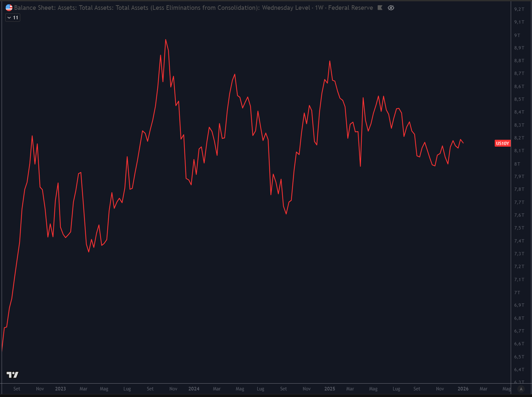Click the 6,5T level on price scale
Image resolution: width=532 pixels, height=397 pixels.
tap(519, 357)
